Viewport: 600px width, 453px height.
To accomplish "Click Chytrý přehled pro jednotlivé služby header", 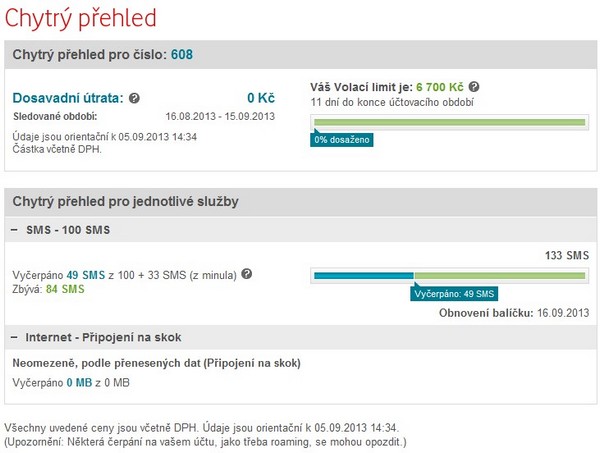I will 126,201.
